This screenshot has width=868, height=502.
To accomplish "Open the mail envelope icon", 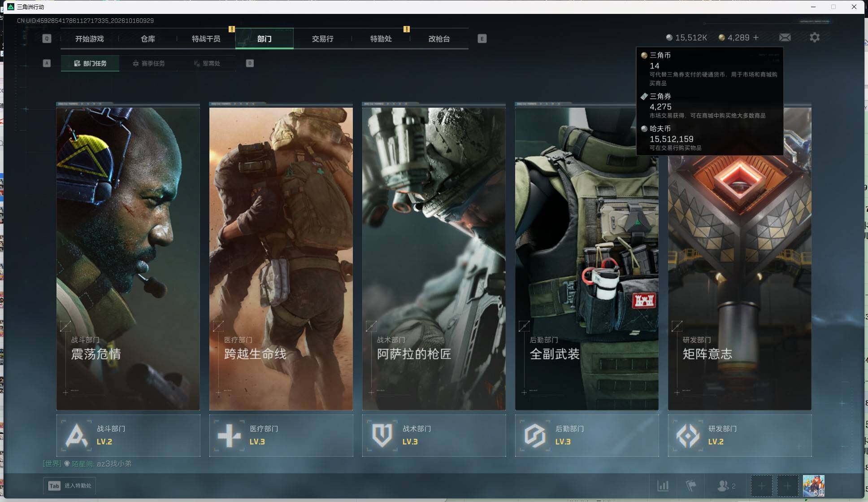I will point(785,38).
